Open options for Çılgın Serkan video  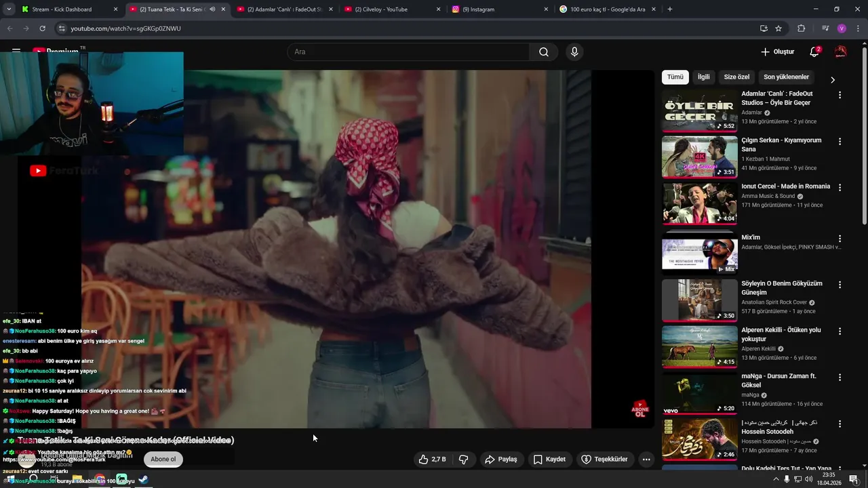click(840, 142)
